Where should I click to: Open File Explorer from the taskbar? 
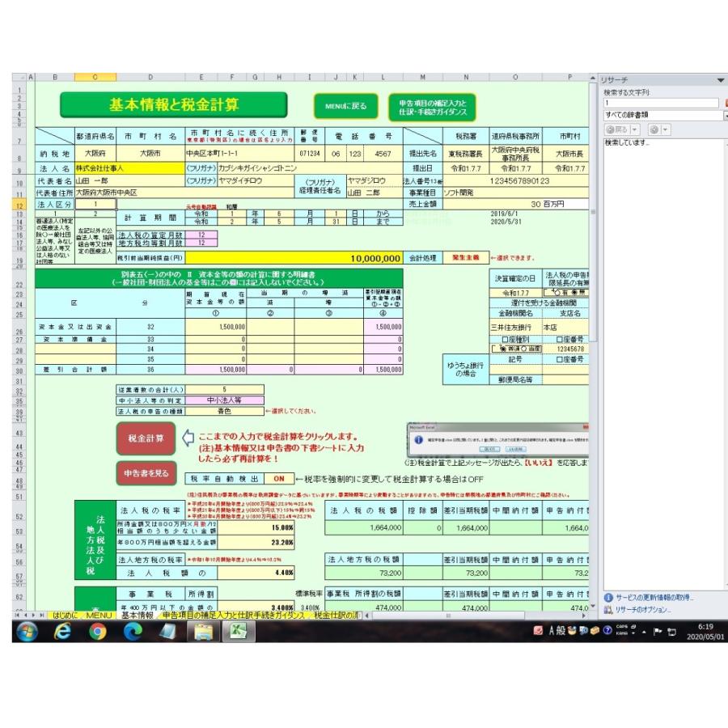[203, 632]
